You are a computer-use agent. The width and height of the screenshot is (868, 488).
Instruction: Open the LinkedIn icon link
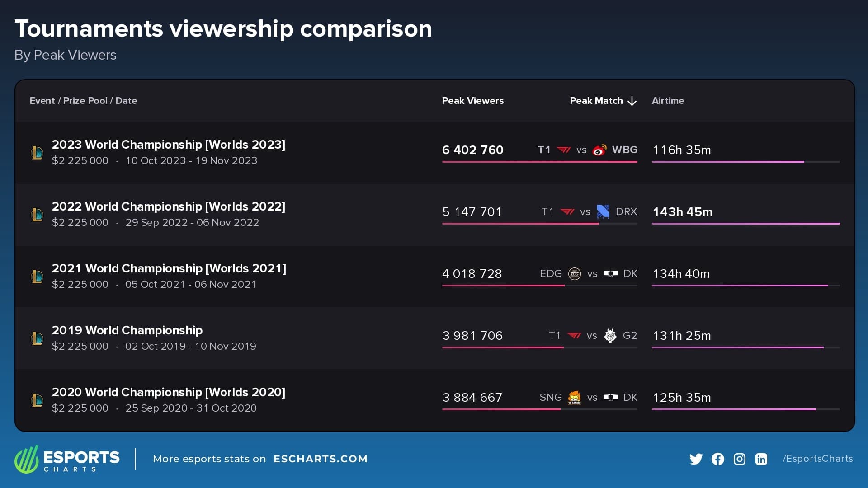[761, 459]
